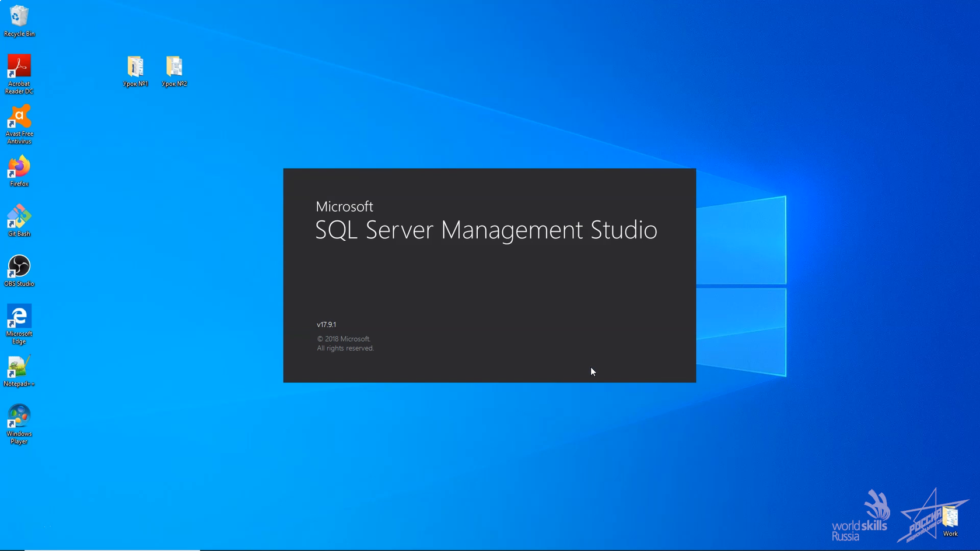Open the Recycle Bin desktop icon

click(x=19, y=21)
